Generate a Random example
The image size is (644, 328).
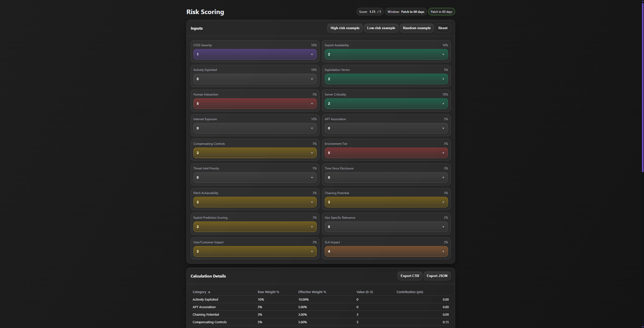417,28
